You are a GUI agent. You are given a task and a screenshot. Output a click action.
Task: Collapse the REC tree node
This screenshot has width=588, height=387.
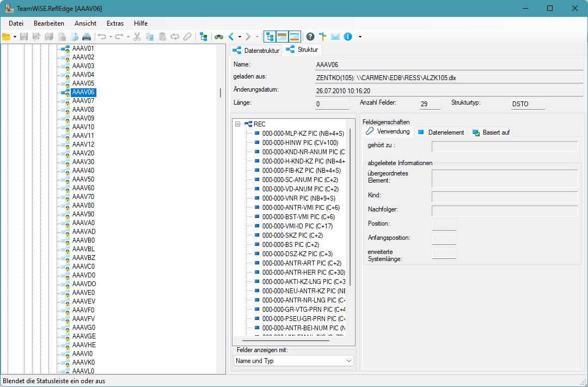click(x=238, y=124)
